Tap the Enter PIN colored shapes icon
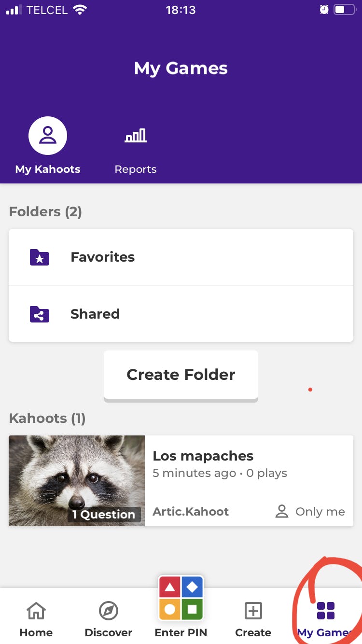Screen dimensions: 362x644 pyautogui.click(x=181, y=599)
